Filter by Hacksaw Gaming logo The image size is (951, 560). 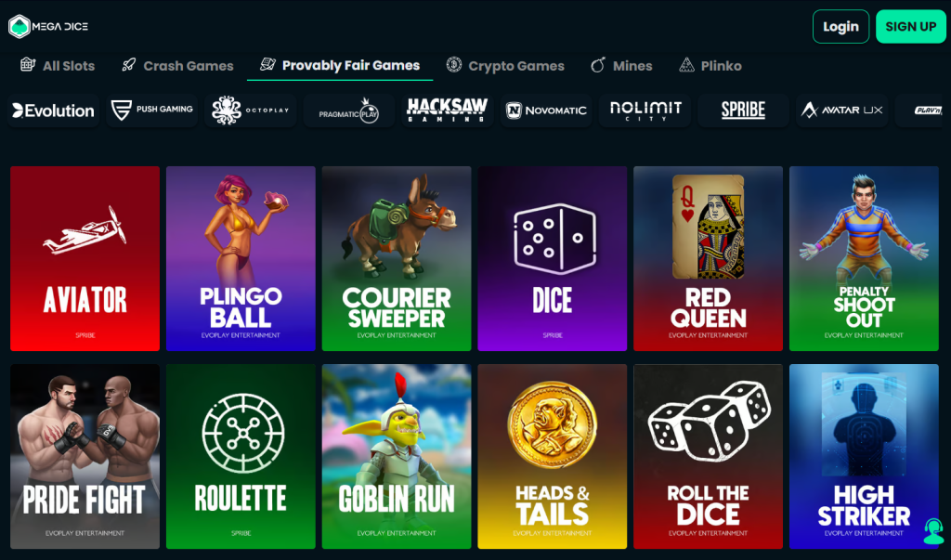[x=448, y=111]
